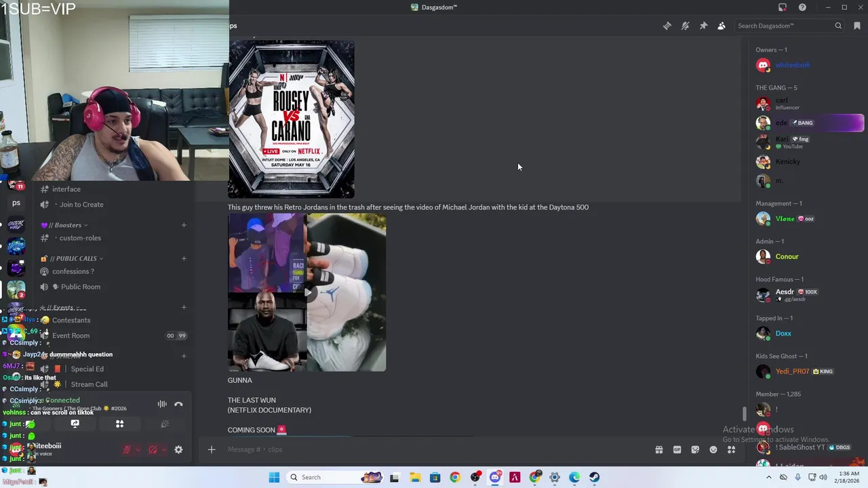Open voice noise suppression waveform icon
Viewport: 868px width, 488px height.
(x=162, y=405)
